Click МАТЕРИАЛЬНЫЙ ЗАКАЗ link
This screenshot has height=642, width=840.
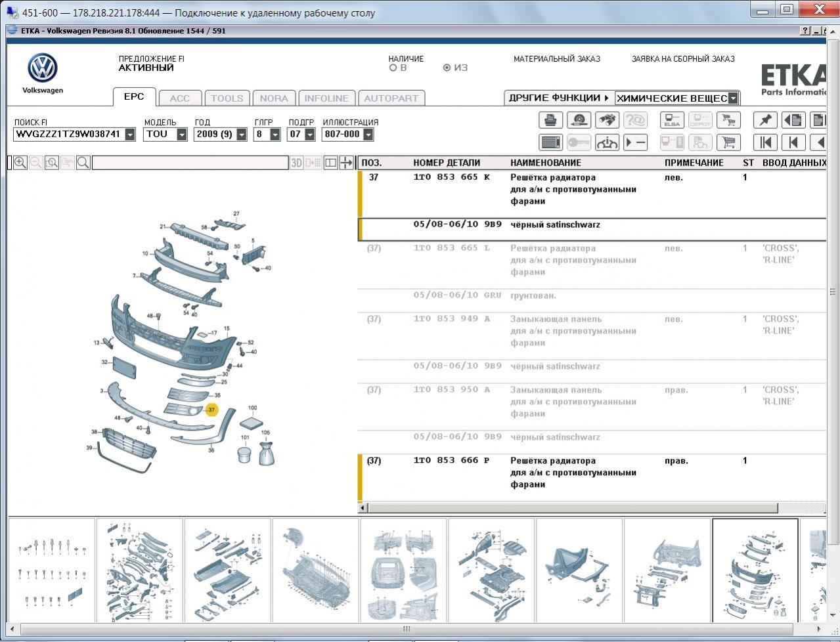557,58
